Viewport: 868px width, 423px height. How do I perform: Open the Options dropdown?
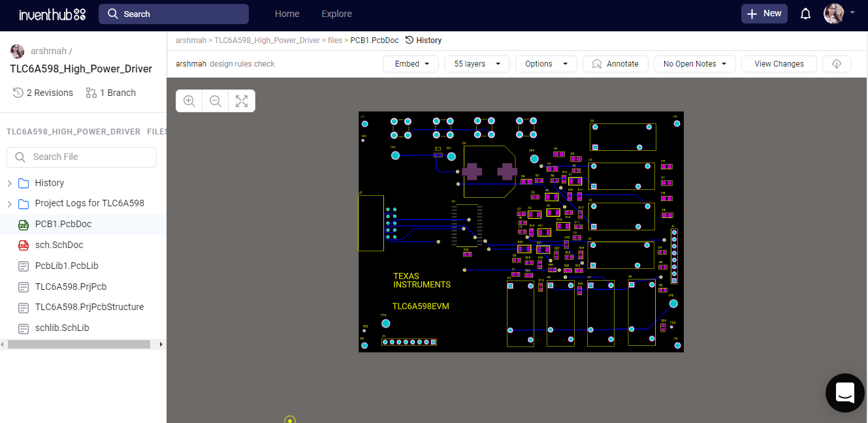pos(546,64)
